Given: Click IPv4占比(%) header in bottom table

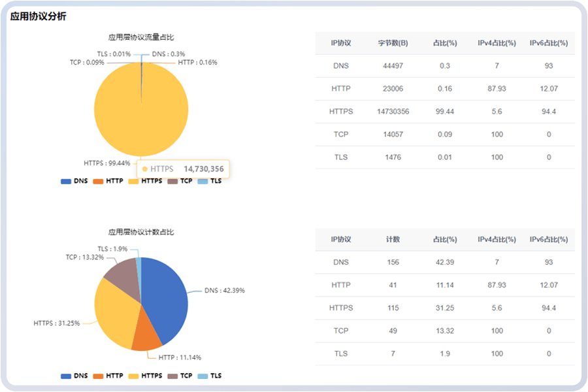Looking at the screenshot, I should pos(497,239).
